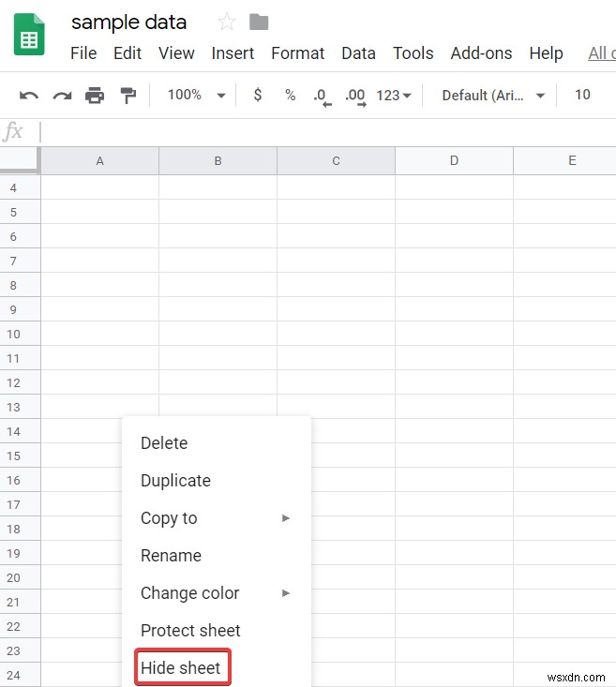Open the Google Sheets home icon

[29, 35]
